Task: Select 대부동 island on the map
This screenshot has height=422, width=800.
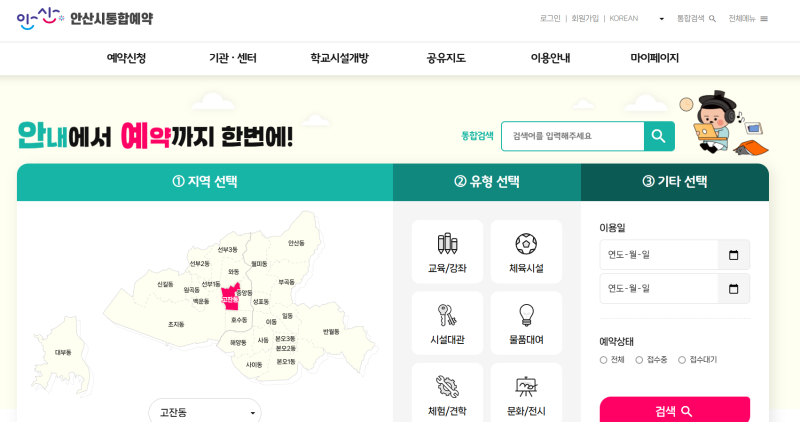Action: click(x=63, y=353)
